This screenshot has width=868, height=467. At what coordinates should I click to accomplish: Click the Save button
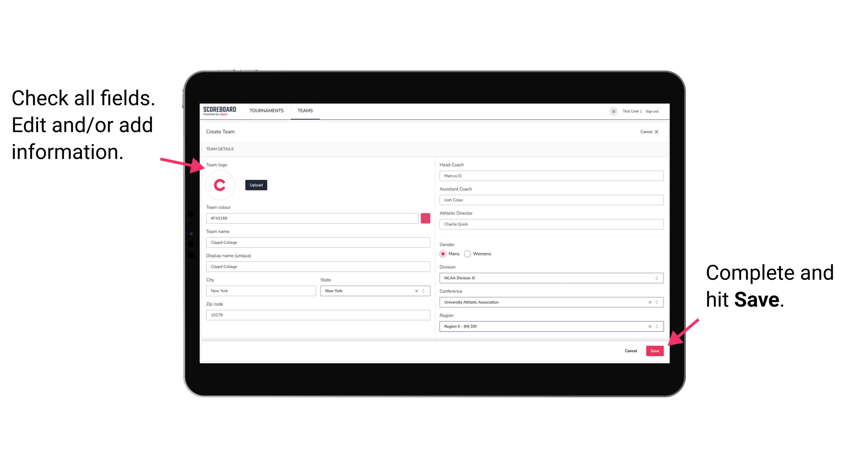655,350
